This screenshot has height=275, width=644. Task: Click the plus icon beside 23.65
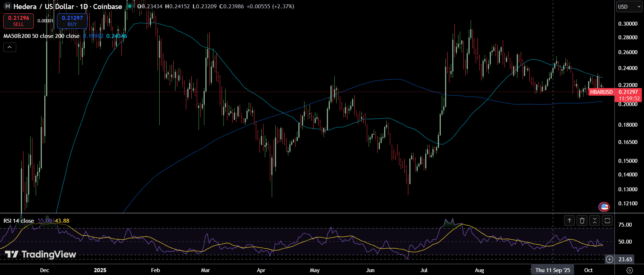(609, 259)
